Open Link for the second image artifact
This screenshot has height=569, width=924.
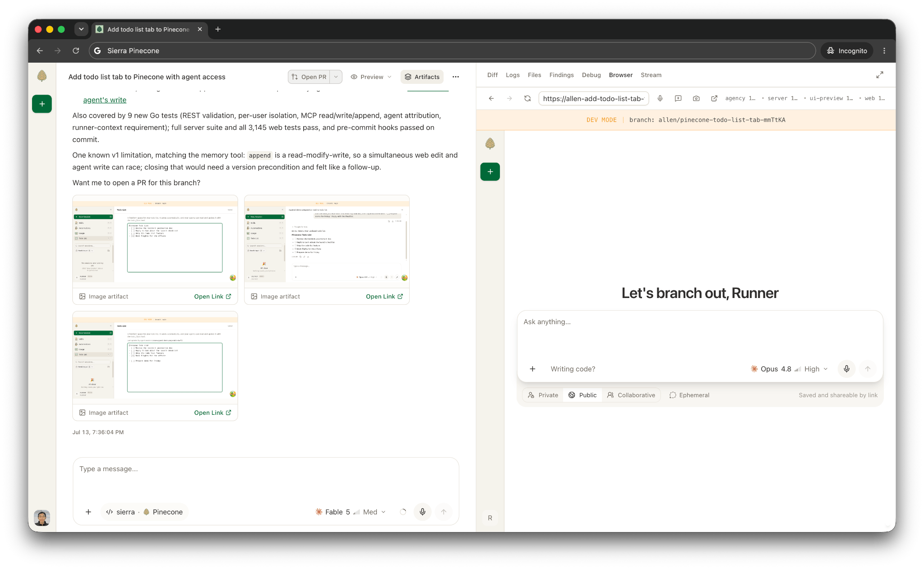[x=384, y=296]
